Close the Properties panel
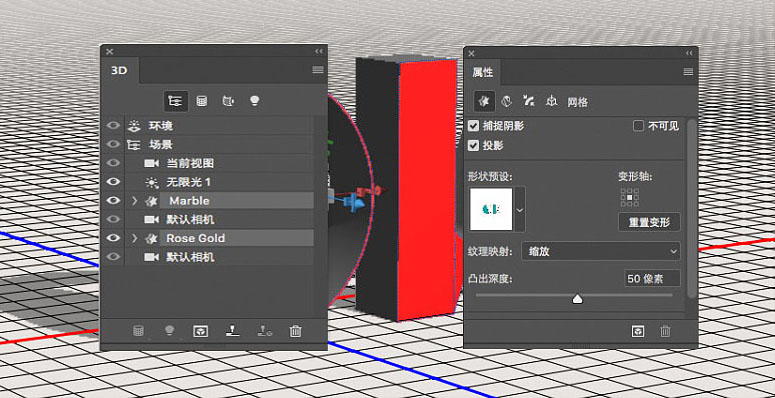Image resolution: width=775 pixels, height=398 pixels. coord(471,53)
